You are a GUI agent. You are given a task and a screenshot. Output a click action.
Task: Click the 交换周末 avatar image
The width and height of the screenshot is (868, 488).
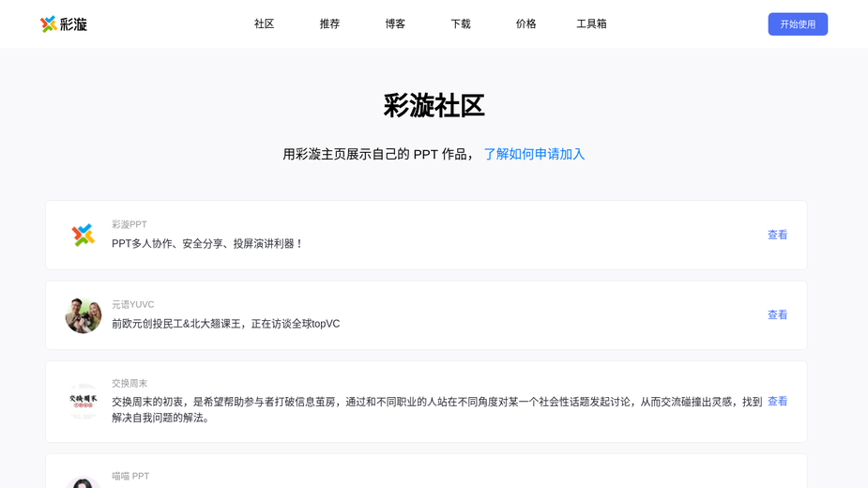coord(83,401)
